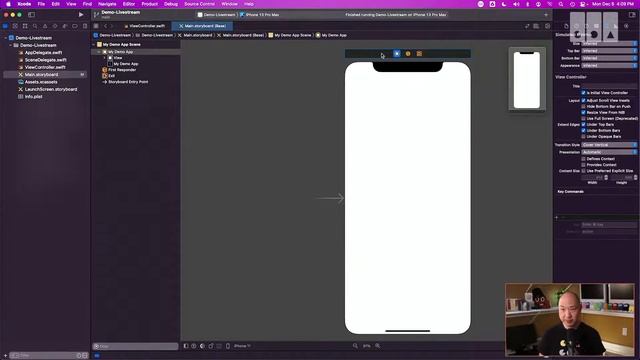Screen dimensions: 640x360
Task: Open the Symbol navigator icon
Action: point(25,26)
